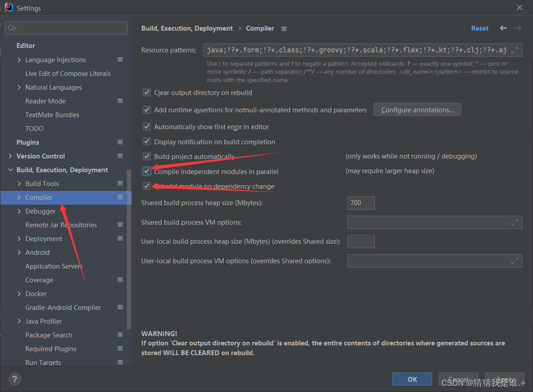Click the forward navigation arrow beside Reset
Image resolution: width=533 pixels, height=392 pixels.
pos(518,28)
